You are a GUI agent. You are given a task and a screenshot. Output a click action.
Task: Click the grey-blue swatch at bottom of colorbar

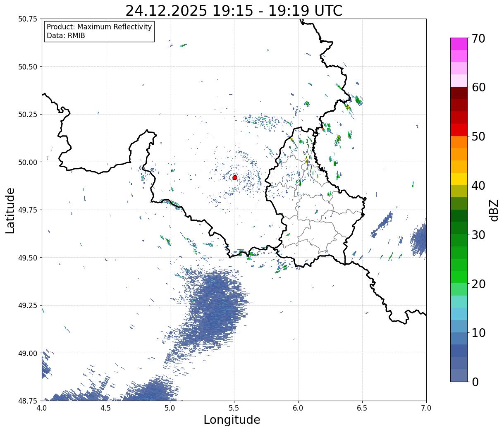click(459, 375)
